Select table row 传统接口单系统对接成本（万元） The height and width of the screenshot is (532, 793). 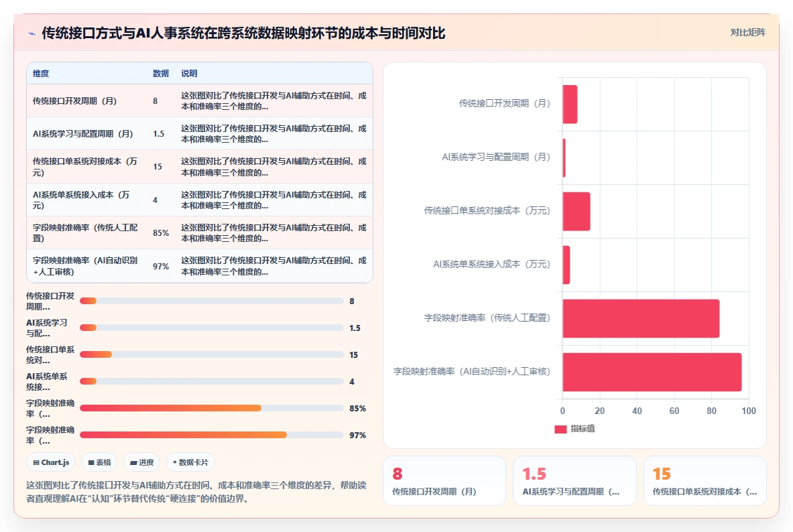[x=200, y=166]
